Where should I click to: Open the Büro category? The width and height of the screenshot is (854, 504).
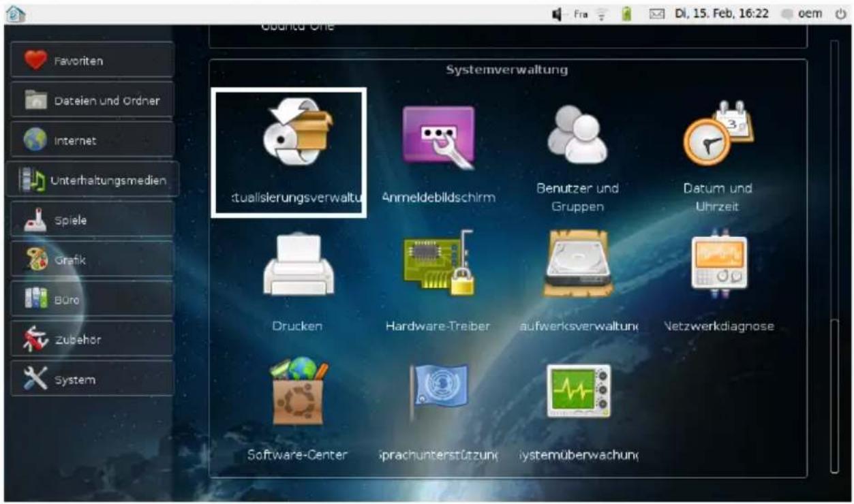pyautogui.click(x=92, y=300)
